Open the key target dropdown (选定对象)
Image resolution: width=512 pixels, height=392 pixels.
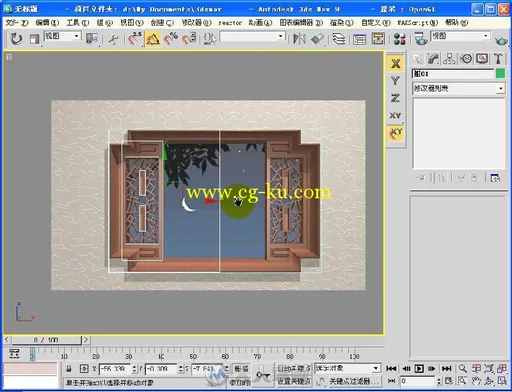pyautogui.click(x=347, y=368)
